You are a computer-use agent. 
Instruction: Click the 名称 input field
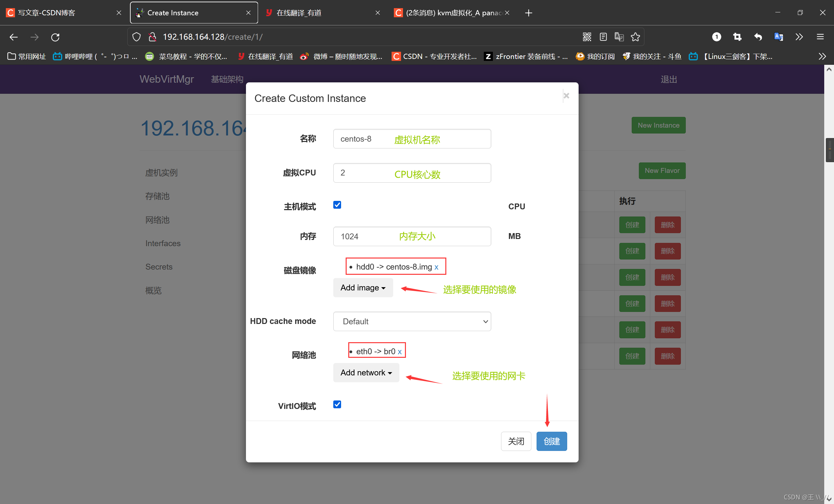pyautogui.click(x=412, y=139)
